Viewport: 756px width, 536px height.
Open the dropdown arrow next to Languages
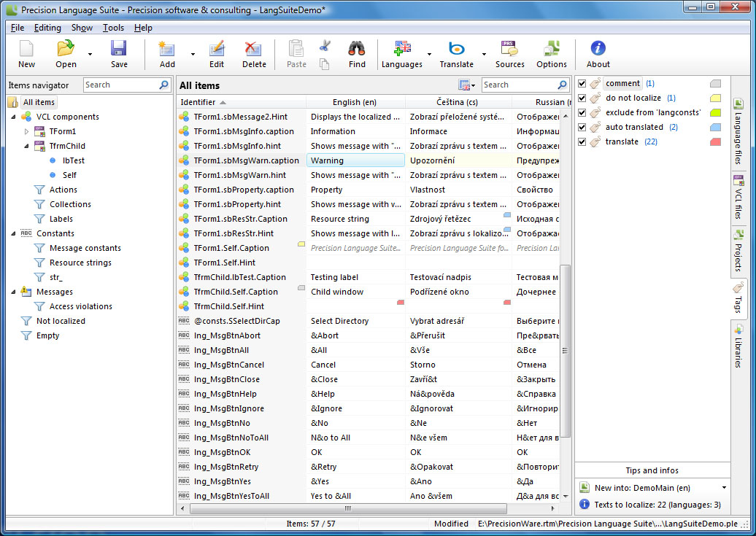pos(429,54)
